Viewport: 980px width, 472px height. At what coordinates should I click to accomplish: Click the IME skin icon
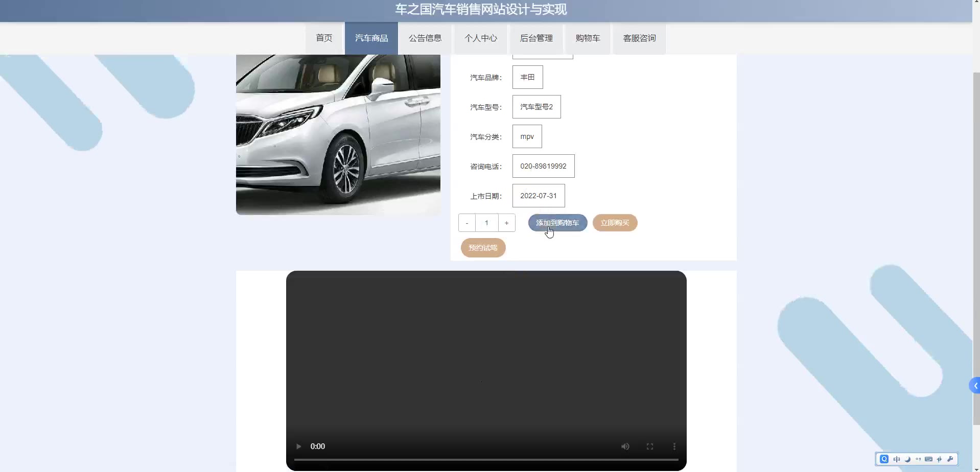[x=940, y=459]
